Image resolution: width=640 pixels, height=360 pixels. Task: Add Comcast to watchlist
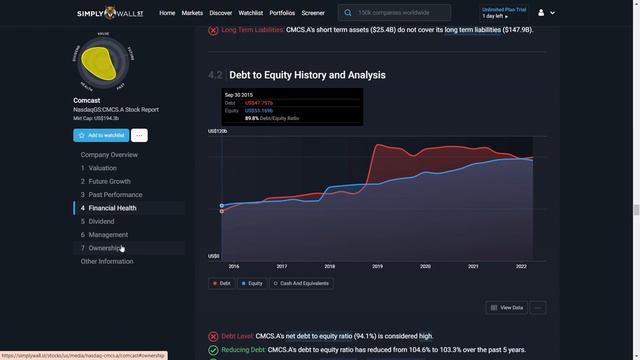101,135
